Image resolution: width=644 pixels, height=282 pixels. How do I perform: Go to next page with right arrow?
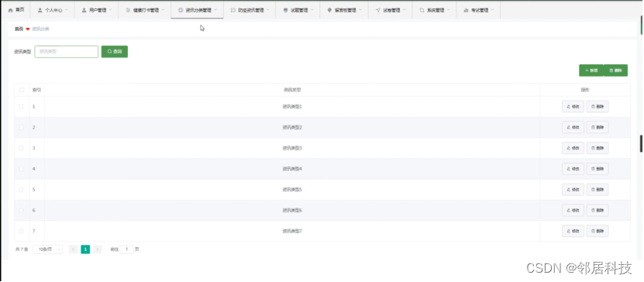(x=98, y=249)
